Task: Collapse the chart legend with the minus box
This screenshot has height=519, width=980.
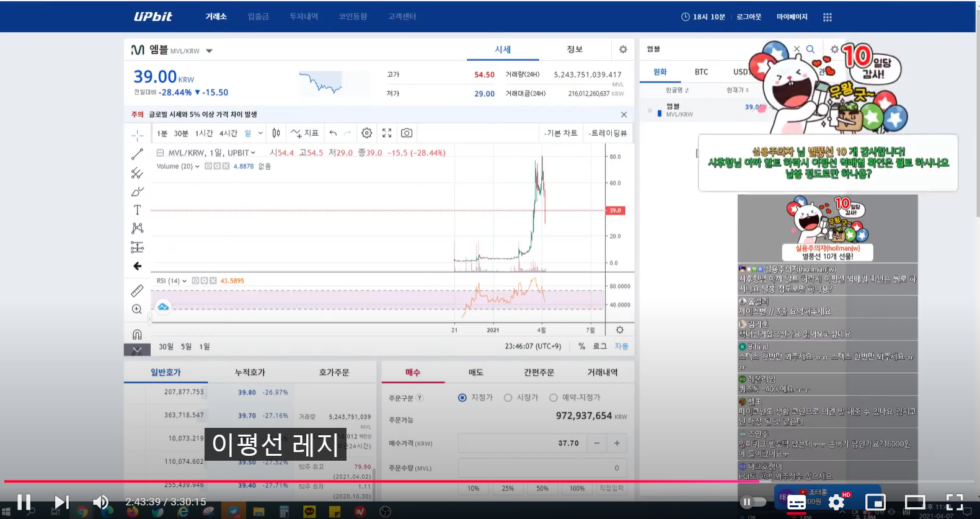Action: pos(160,153)
